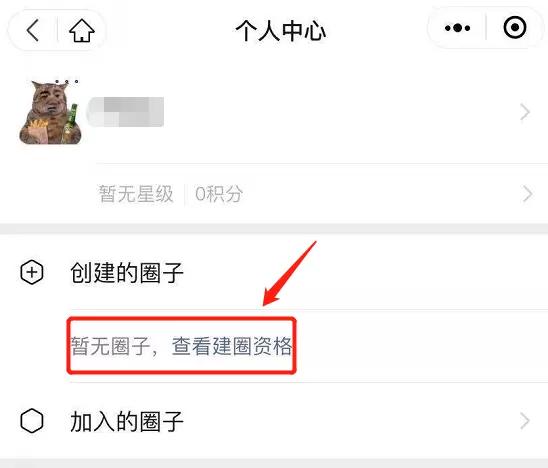Close mini program with circle target icon
The height and width of the screenshot is (468, 548).
(514, 27)
